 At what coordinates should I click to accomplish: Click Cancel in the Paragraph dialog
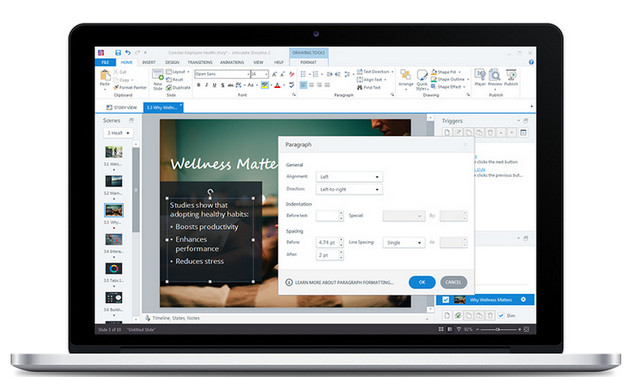(453, 282)
